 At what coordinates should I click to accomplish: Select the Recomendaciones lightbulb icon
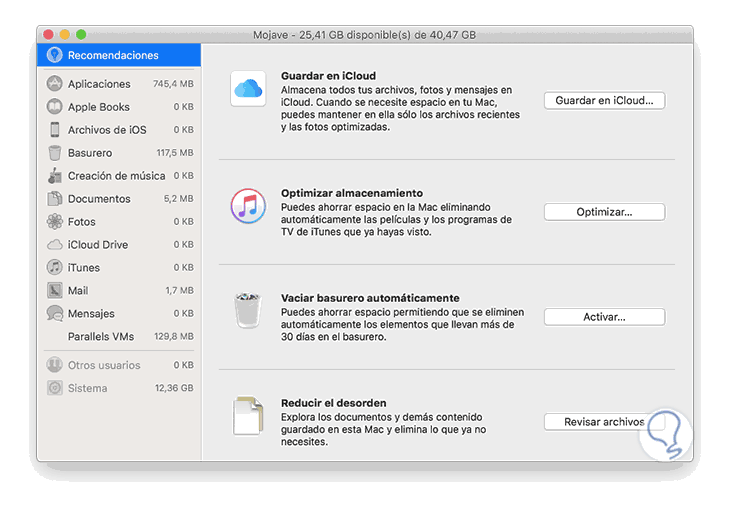click(x=54, y=55)
